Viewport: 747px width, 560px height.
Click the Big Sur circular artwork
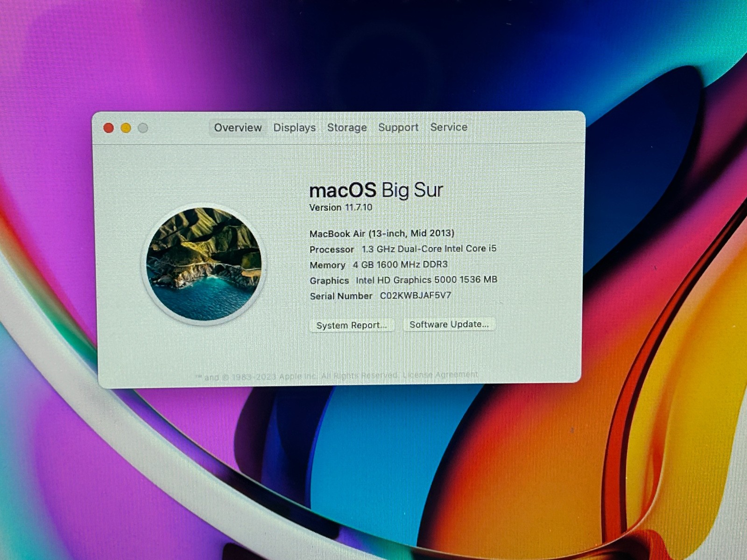(204, 264)
